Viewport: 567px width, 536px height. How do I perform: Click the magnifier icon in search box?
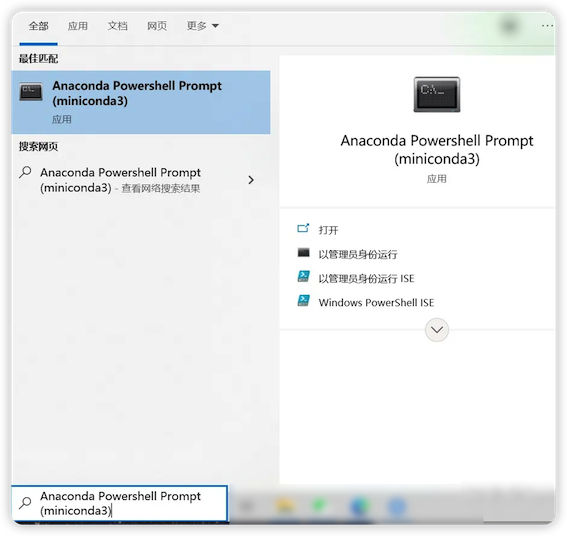click(25, 502)
